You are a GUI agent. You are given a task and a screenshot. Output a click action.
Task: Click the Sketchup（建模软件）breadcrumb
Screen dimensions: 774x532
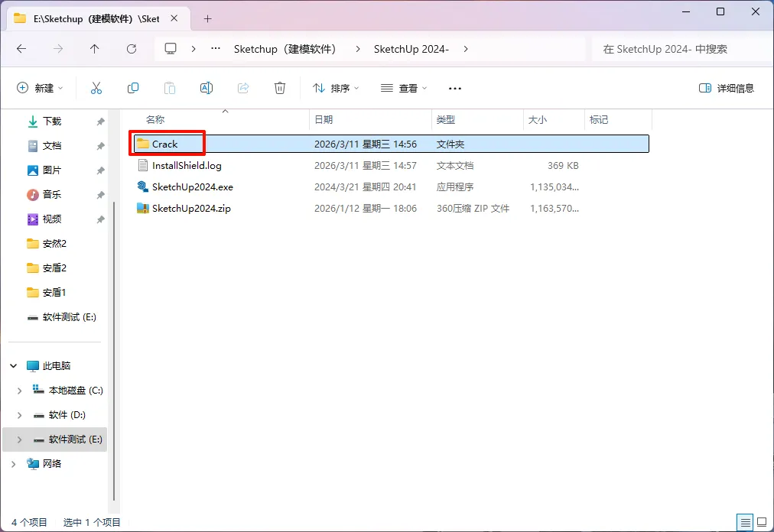pos(285,49)
